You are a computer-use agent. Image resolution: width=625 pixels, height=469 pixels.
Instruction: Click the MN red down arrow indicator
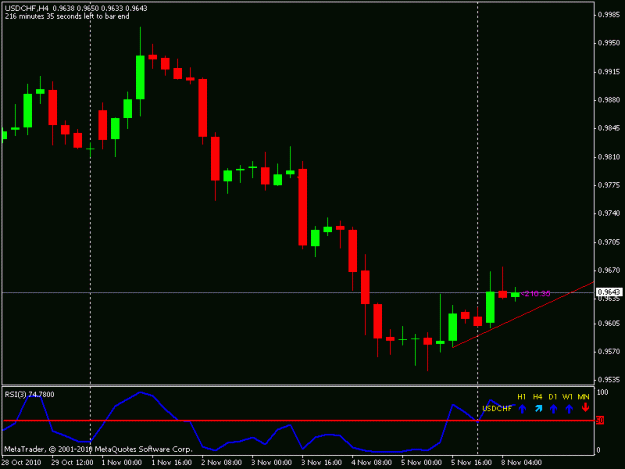coord(585,408)
